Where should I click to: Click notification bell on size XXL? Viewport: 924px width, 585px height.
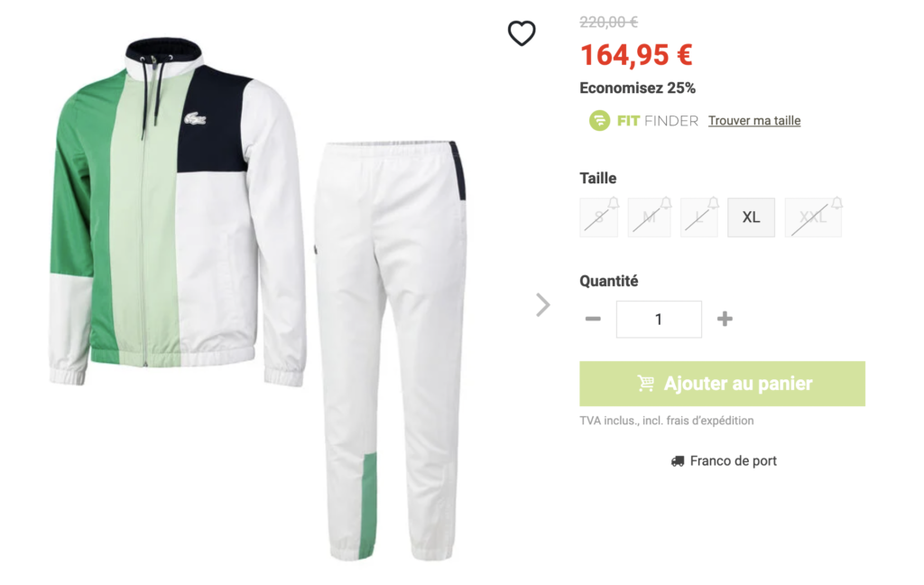click(836, 203)
